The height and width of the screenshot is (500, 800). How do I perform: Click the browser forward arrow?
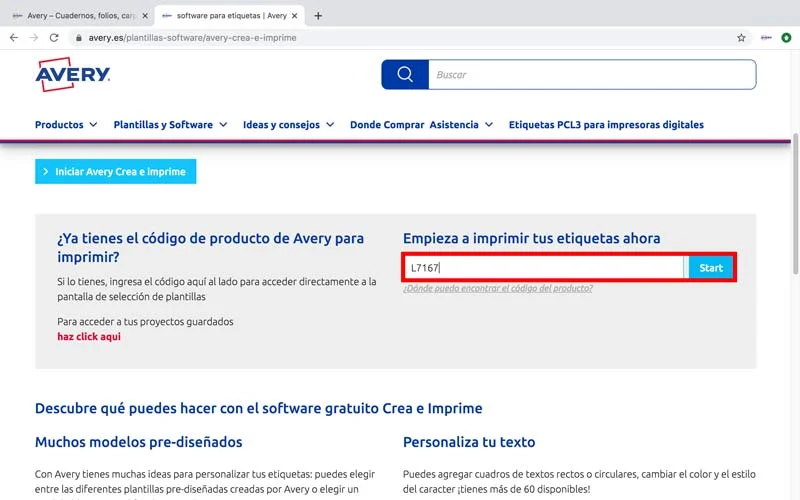[x=34, y=38]
